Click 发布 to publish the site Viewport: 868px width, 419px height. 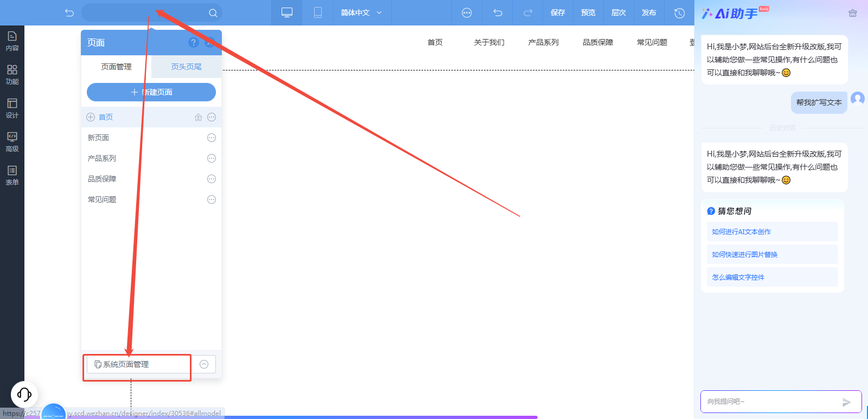649,12
